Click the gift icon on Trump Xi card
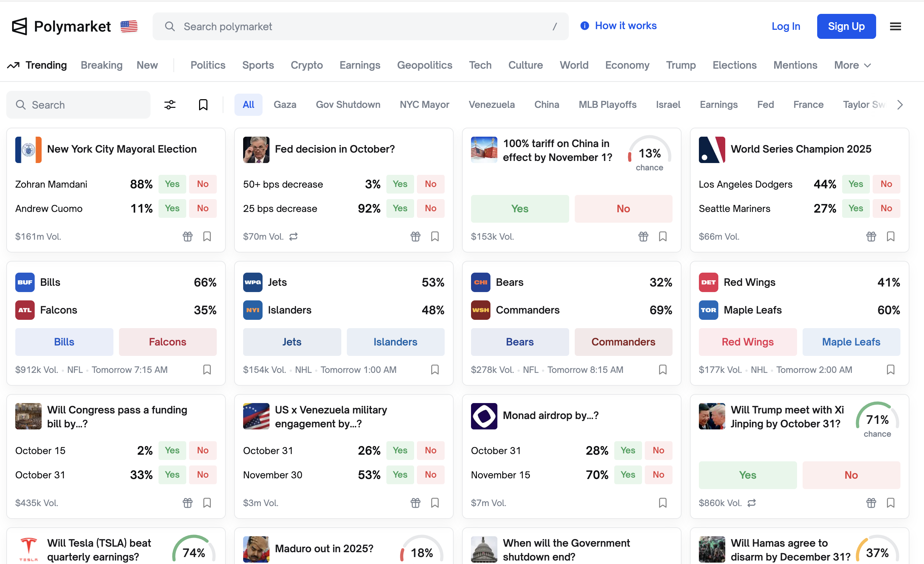The width and height of the screenshot is (924, 564). (x=871, y=503)
